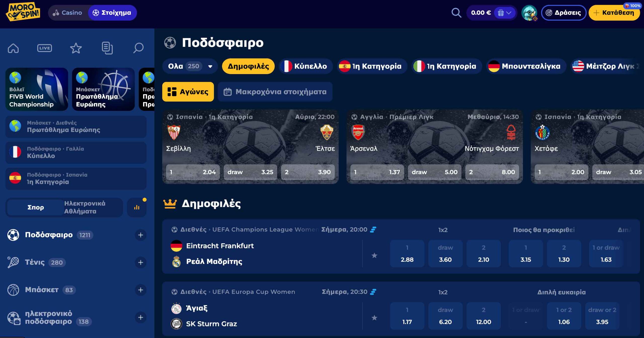Favorite the Eintracht Frankfurt match star
The width and height of the screenshot is (644, 338).
click(374, 255)
